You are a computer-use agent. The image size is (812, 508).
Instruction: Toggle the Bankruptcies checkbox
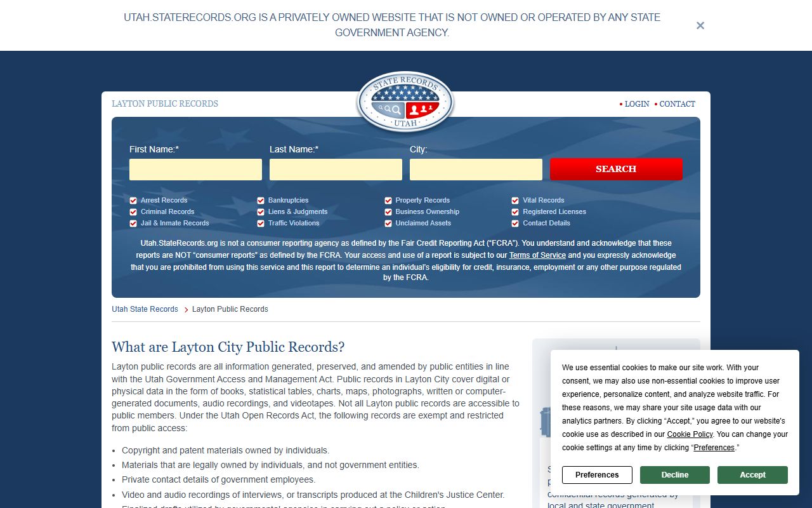point(261,201)
